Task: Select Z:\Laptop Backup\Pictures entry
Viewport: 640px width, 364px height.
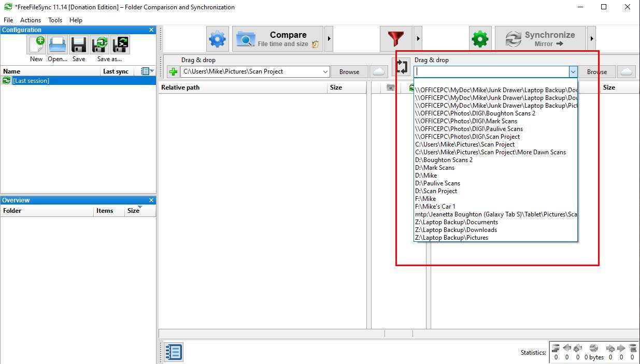Action: [x=495, y=238]
